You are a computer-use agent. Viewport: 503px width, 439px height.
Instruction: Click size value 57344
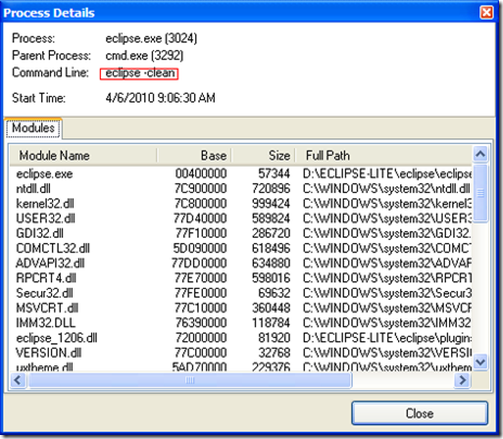pos(274,174)
